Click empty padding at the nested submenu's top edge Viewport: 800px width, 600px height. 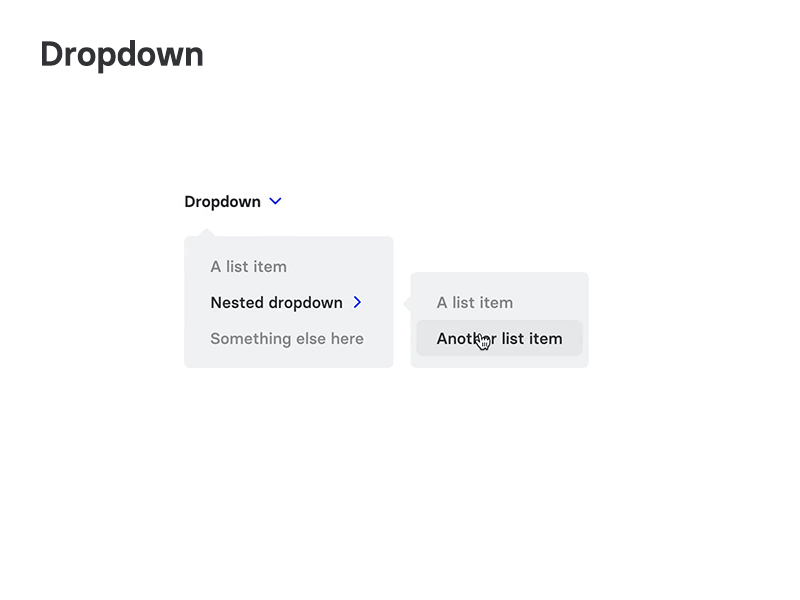pyautogui.click(x=499, y=278)
